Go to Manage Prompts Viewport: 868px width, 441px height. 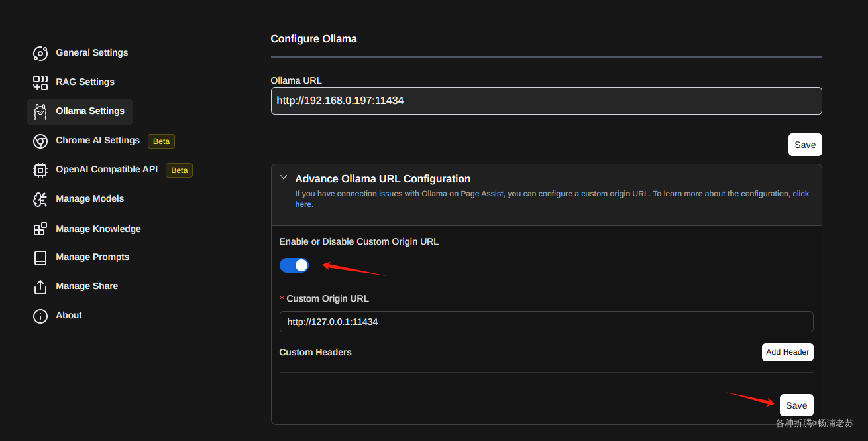point(92,257)
